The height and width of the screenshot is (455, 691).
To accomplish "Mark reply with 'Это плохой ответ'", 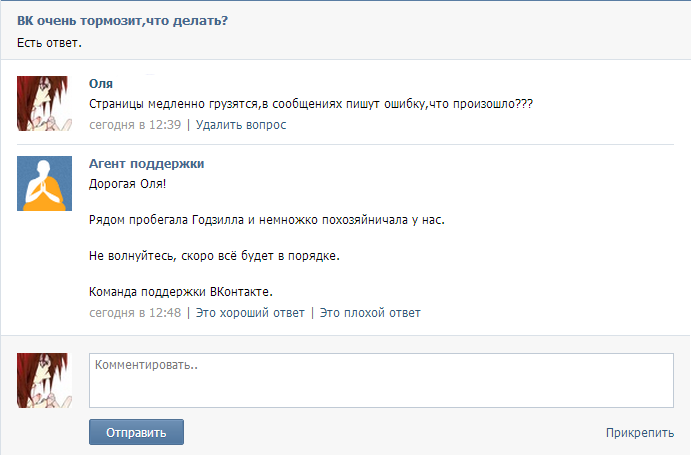I will coord(370,313).
